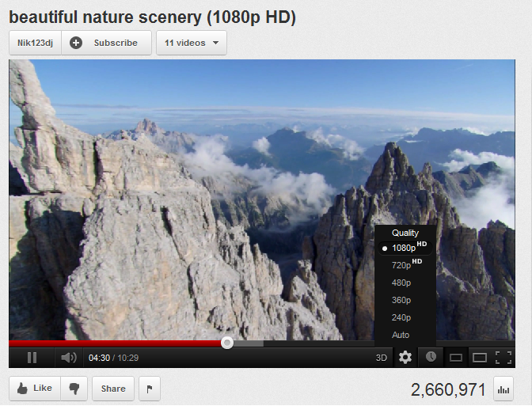Mute the video volume
This screenshot has height=406, width=532.
[69, 358]
